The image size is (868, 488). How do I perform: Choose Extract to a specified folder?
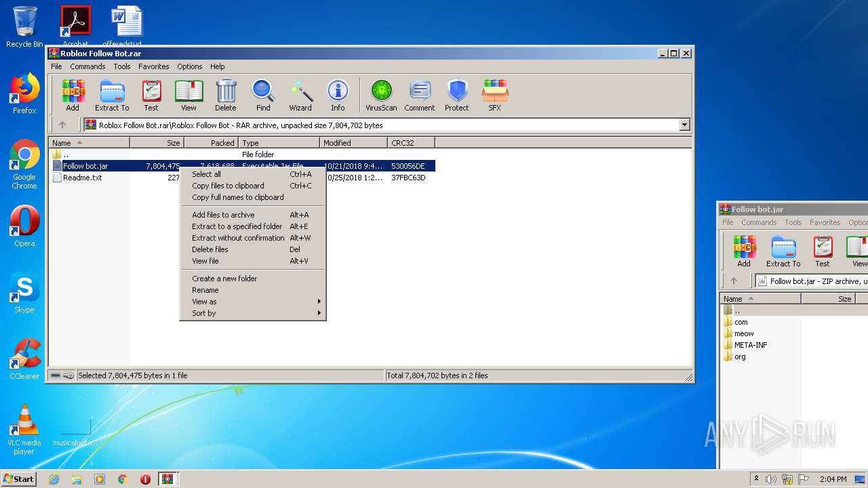[252, 226]
